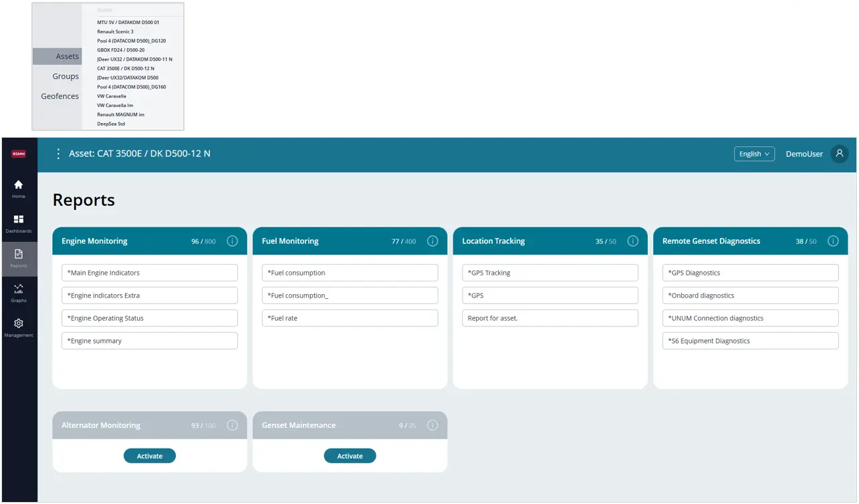
Task: Open Management gear in sidebar
Action: click(19, 328)
